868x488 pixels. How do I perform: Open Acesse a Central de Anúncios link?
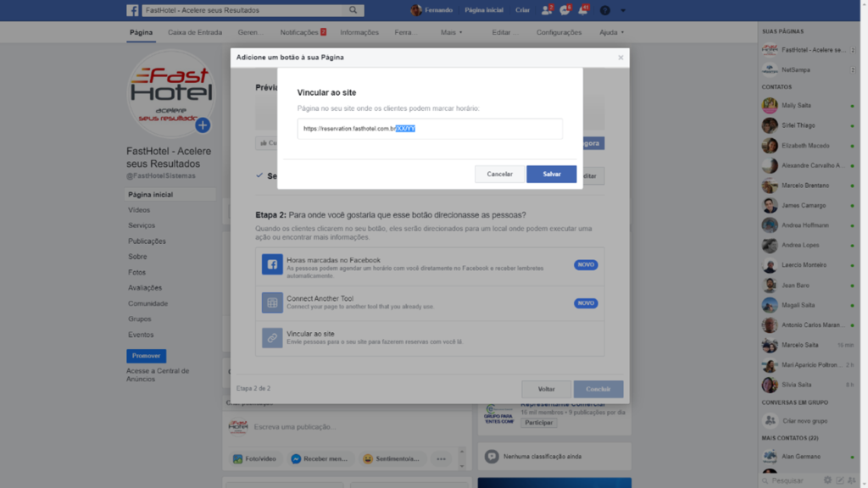pyautogui.click(x=158, y=374)
